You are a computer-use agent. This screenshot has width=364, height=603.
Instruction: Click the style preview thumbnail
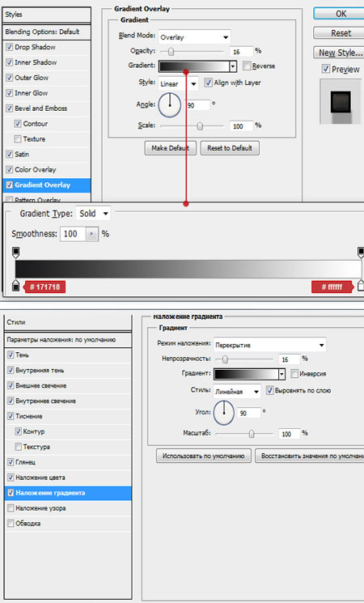(341, 101)
